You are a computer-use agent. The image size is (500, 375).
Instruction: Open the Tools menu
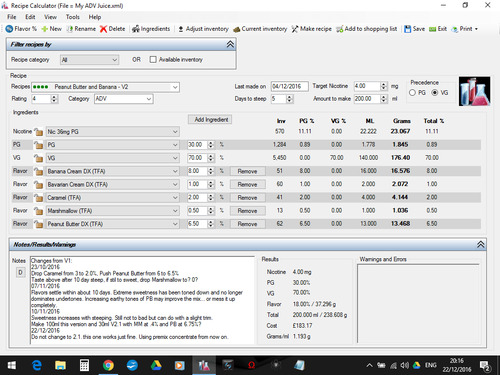pos(72,17)
